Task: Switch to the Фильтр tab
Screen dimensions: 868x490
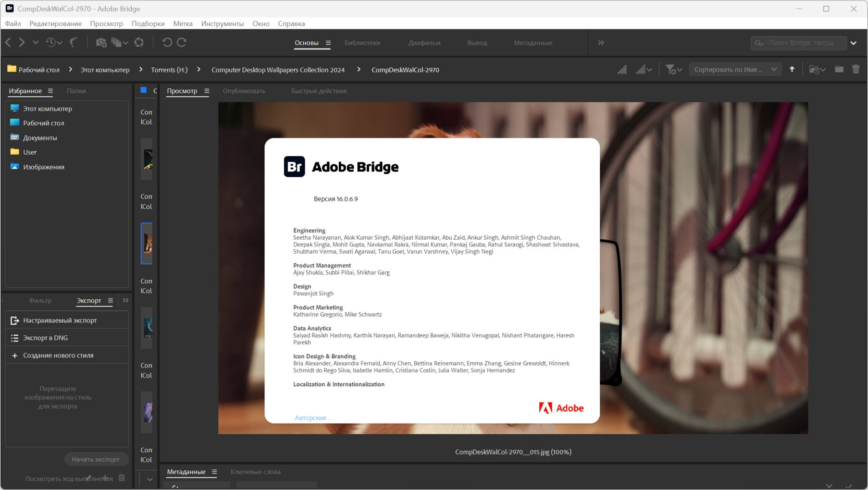Action: pyautogui.click(x=40, y=301)
